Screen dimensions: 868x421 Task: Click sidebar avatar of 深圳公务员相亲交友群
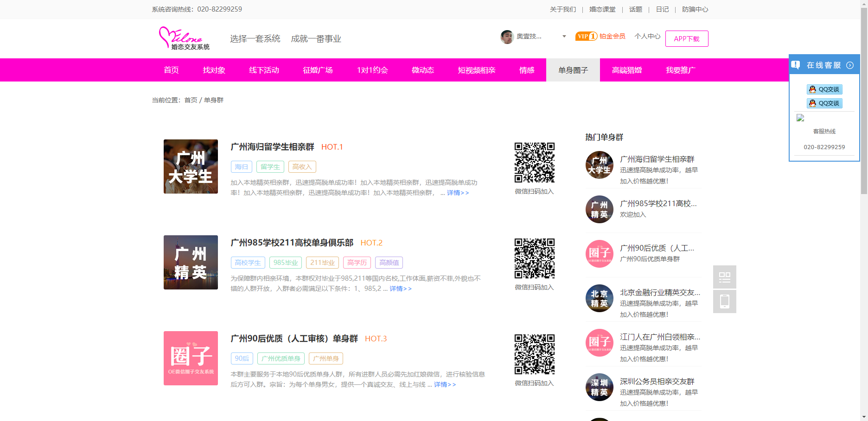coord(600,387)
